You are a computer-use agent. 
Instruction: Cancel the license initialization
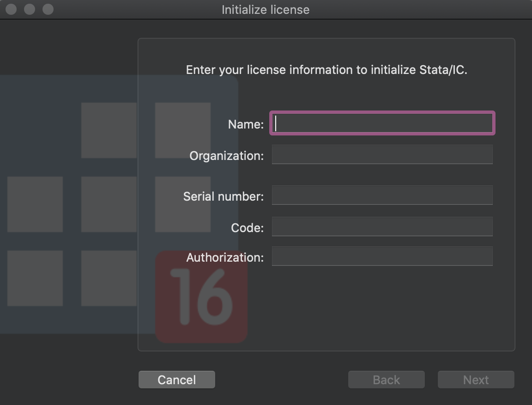click(x=177, y=380)
